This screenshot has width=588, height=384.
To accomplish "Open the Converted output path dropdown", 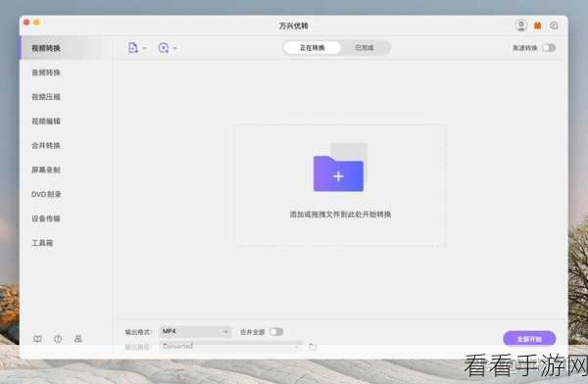I will [x=230, y=347].
